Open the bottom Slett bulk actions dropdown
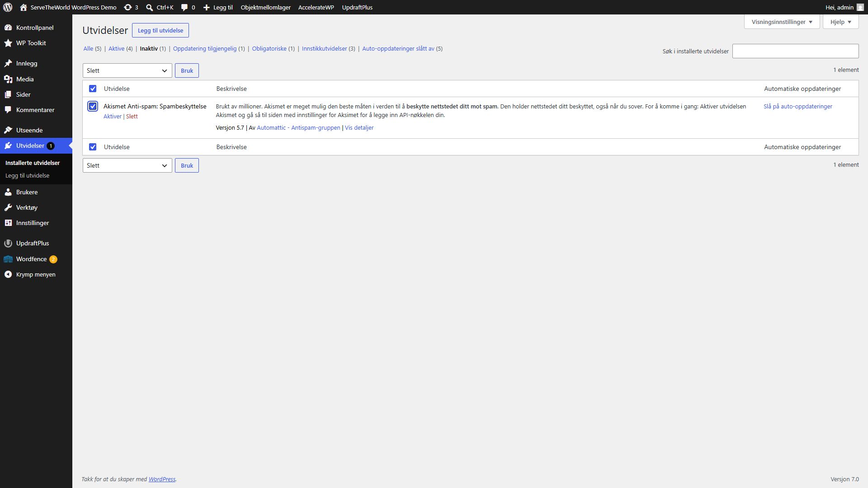The height and width of the screenshot is (488, 868). click(127, 165)
